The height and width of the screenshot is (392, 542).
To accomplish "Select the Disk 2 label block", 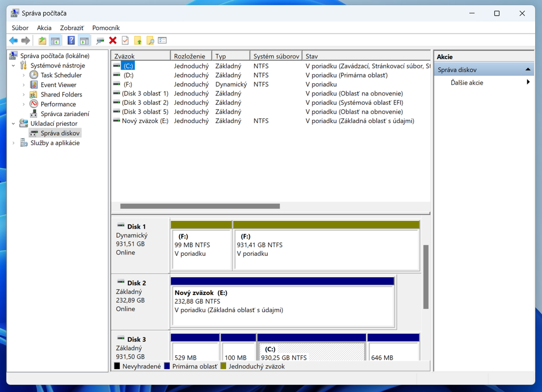I will (x=141, y=302).
